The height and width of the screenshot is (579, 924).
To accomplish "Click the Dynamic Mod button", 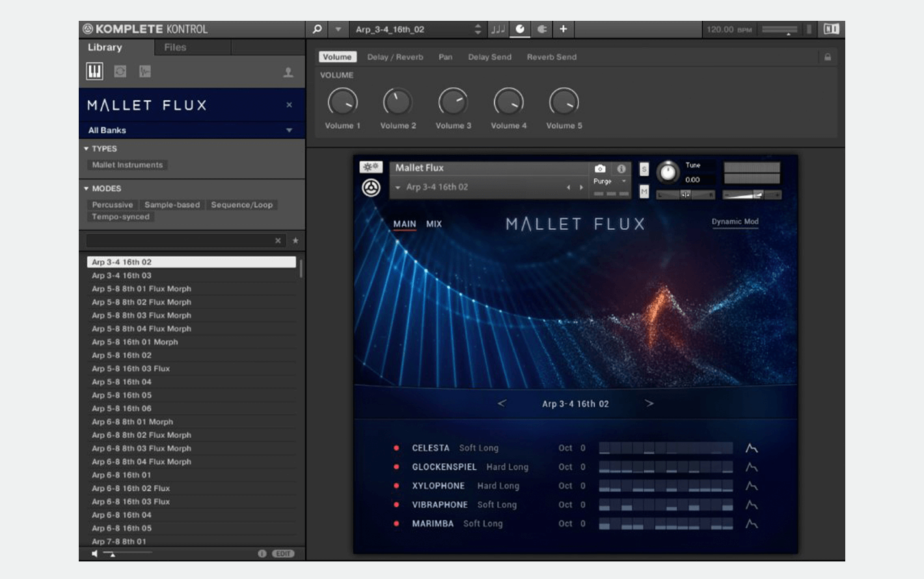I will tap(735, 222).
